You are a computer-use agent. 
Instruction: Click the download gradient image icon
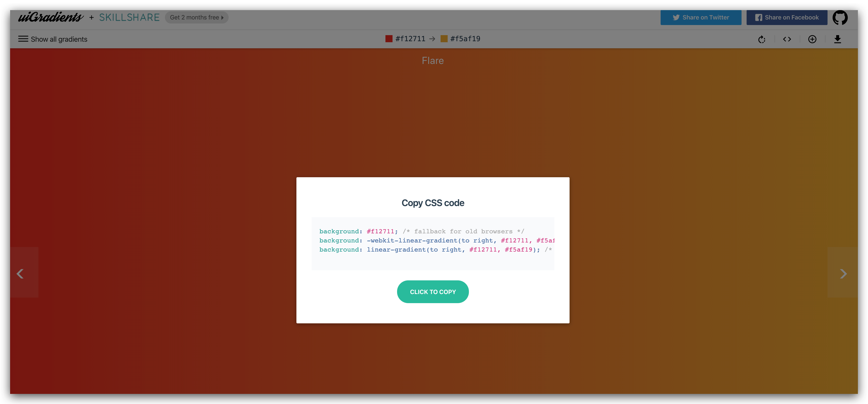(837, 39)
